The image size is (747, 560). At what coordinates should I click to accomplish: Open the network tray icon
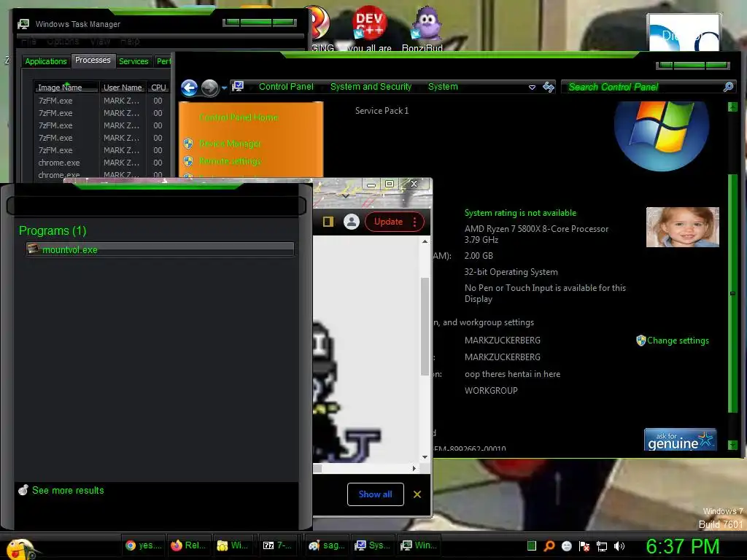click(x=602, y=546)
